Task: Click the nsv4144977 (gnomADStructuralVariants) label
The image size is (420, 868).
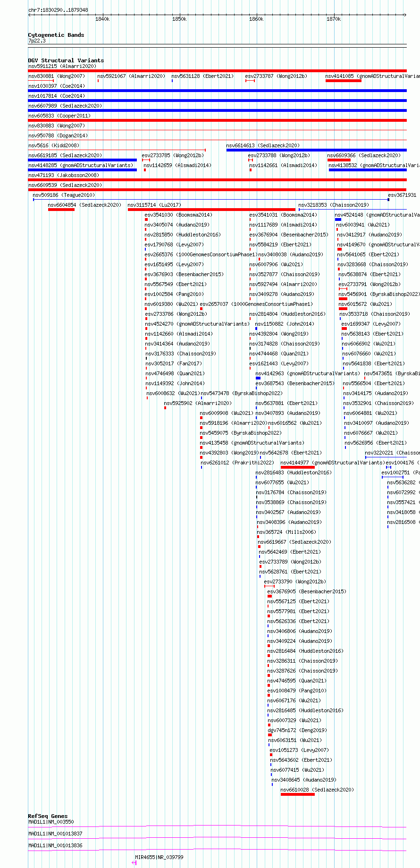Action: [x=333, y=463]
